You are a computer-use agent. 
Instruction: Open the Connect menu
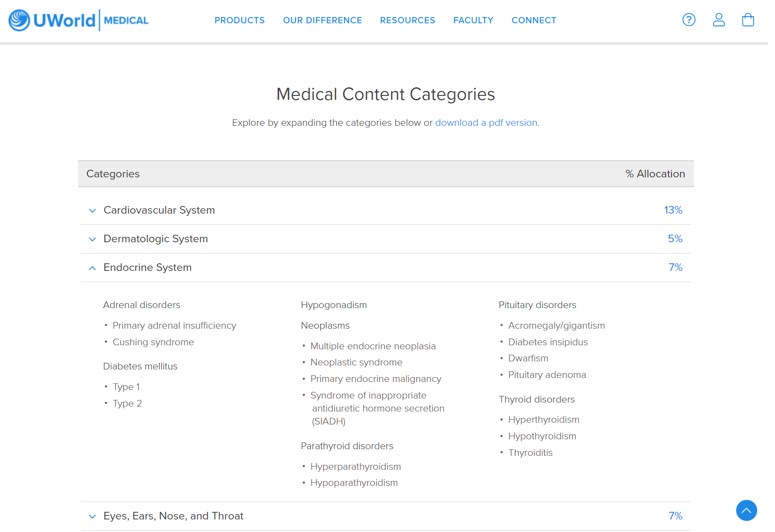click(x=534, y=20)
